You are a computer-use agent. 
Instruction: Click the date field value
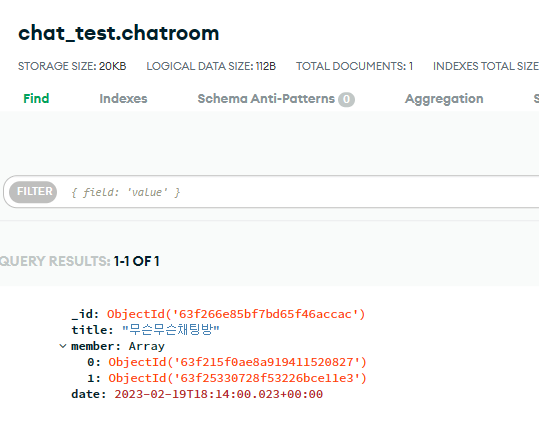[x=219, y=394]
